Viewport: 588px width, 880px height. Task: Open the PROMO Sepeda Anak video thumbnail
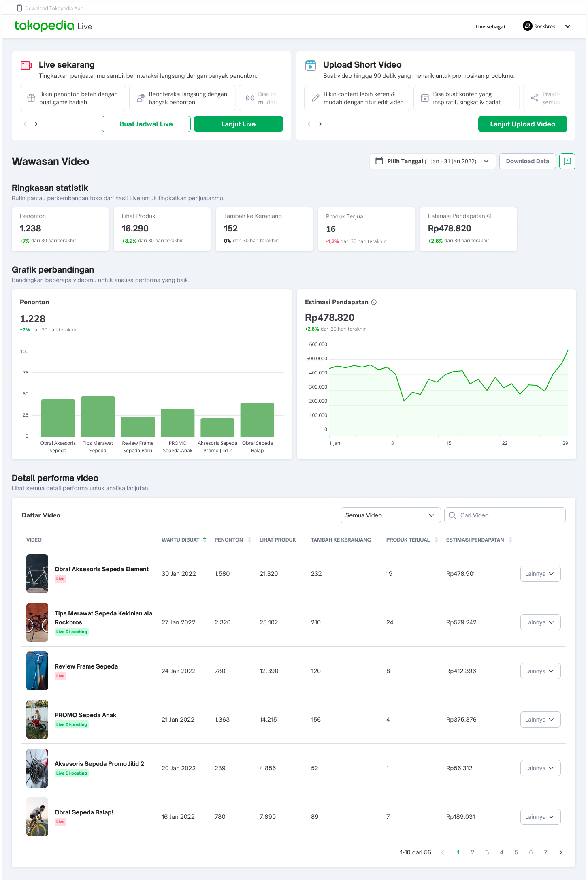37,720
